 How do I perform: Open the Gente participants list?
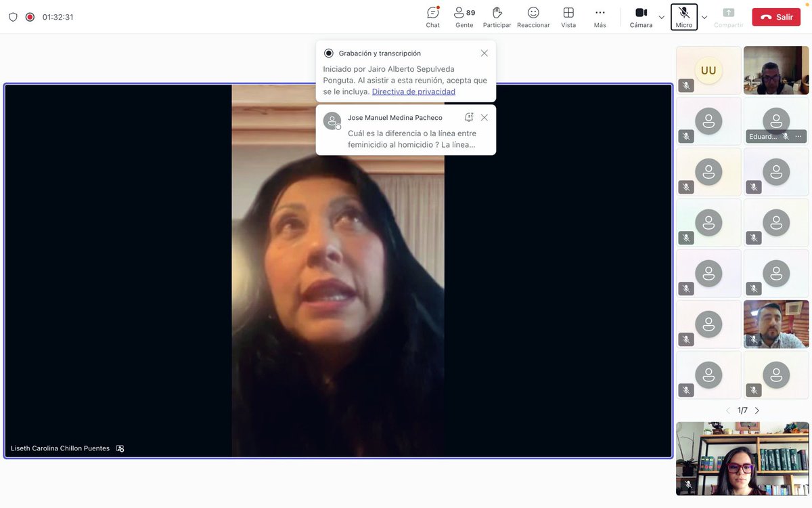pyautogui.click(x=464, y=17)
